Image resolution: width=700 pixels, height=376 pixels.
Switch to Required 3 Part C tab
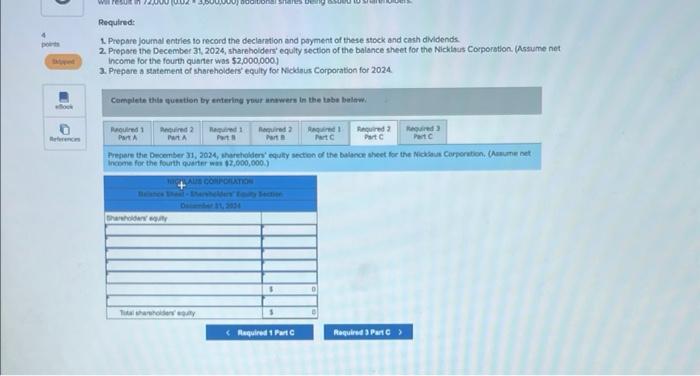coord(423,132)
